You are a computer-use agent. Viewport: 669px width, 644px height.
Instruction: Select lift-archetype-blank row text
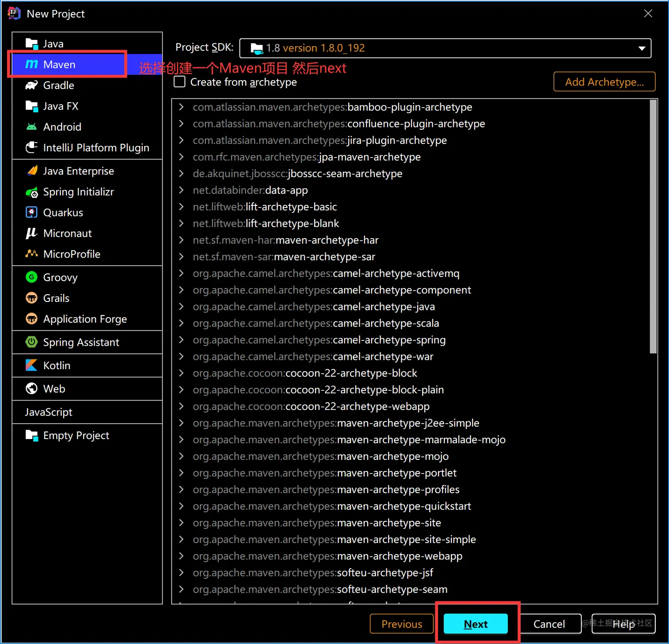click(266, 224)
